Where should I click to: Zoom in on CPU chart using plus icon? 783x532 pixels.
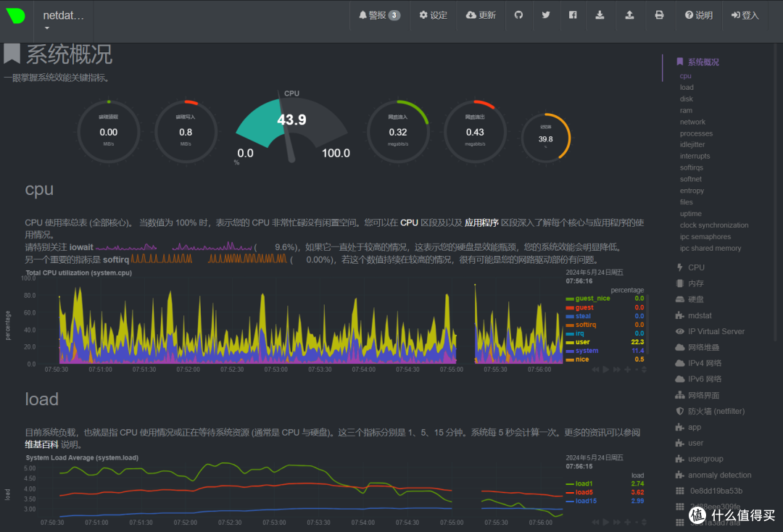627,369
